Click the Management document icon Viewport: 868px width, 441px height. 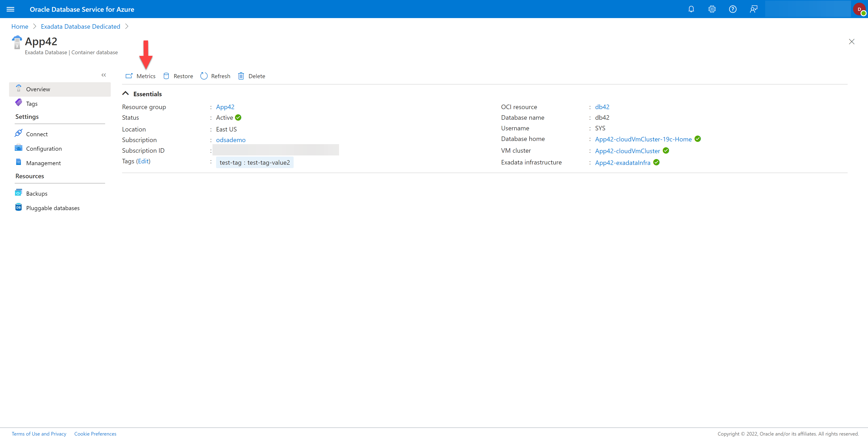[19, 162]
